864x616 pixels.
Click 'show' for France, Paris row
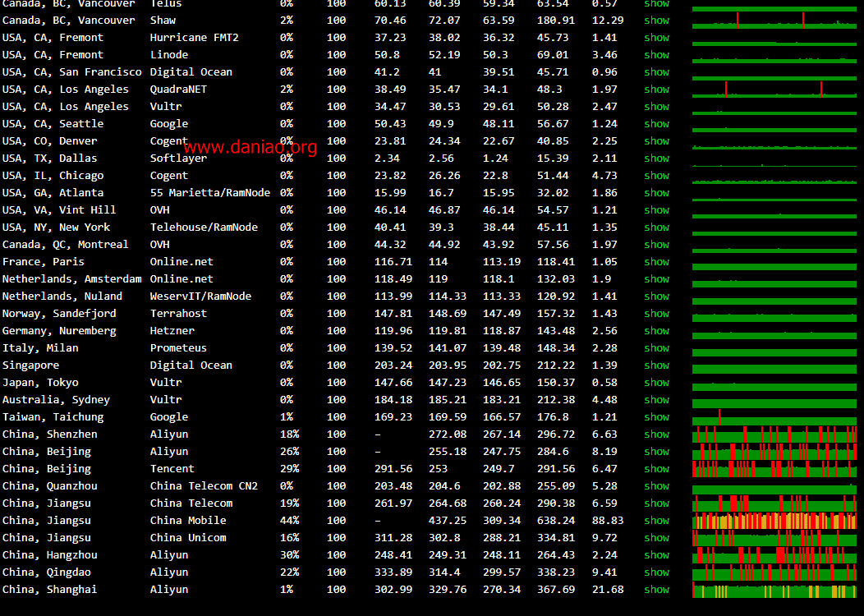click(x=657, y=262)
